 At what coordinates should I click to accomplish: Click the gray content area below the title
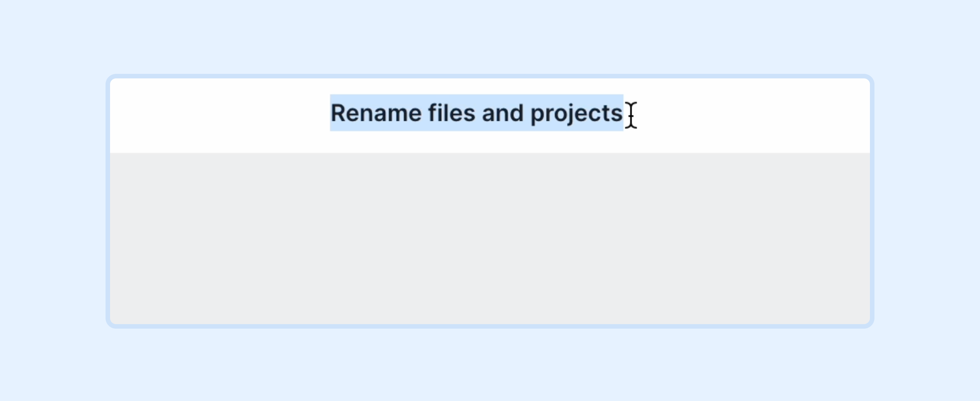pos(490,239)
